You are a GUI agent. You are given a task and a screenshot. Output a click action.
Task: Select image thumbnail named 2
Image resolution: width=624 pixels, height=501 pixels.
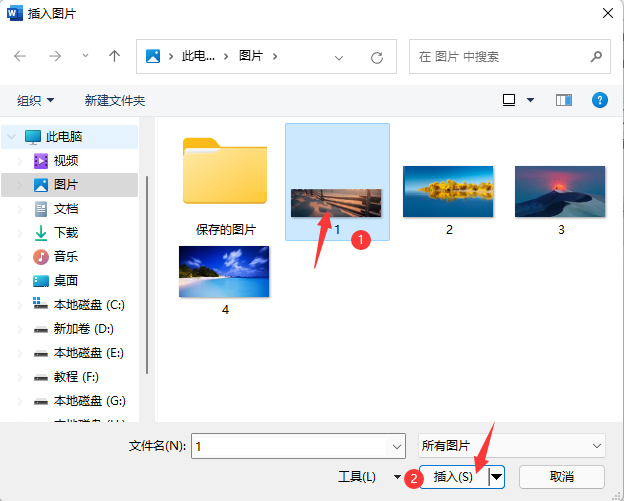(x=448, y=191)
